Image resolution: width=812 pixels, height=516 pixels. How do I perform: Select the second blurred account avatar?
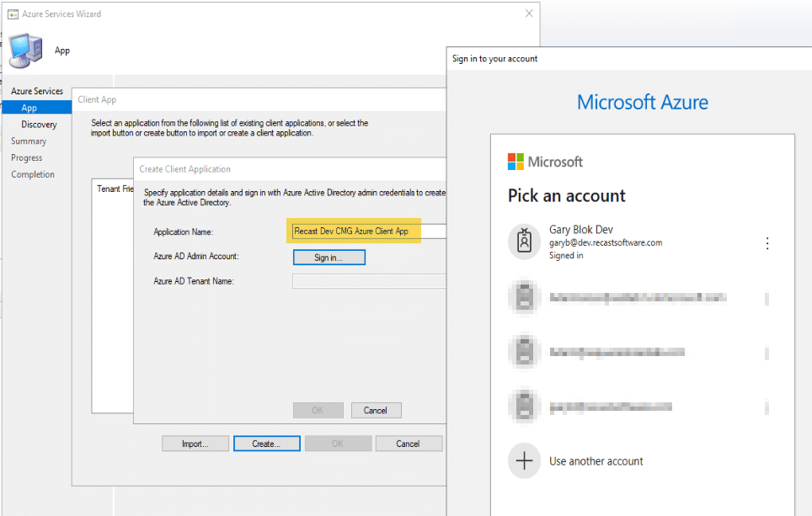tap(524, 297)
